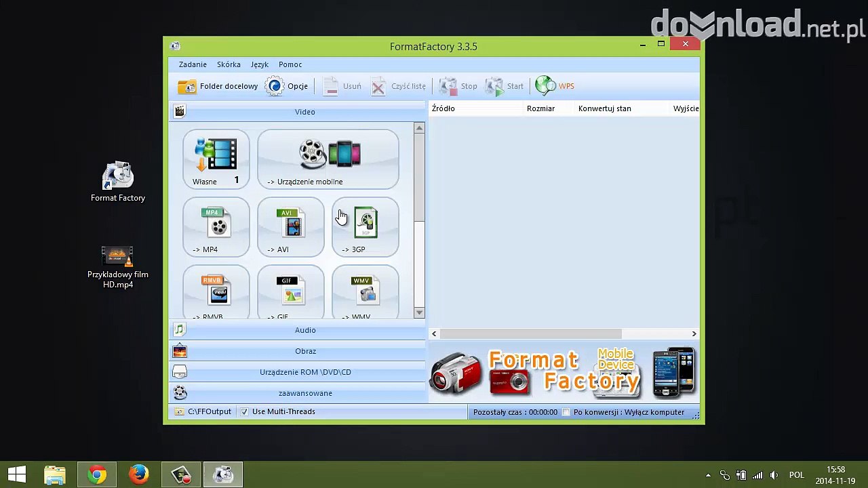Click the video panel scrollbar down arrow

(x=419, y=312)
